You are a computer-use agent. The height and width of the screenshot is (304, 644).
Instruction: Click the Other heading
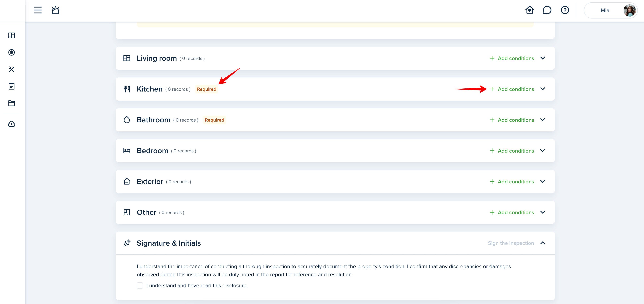[146, 212]
